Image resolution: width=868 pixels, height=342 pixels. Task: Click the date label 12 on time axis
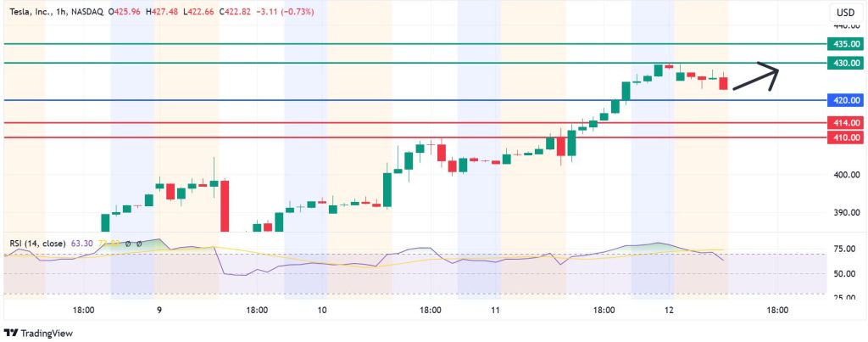(670, 311)
